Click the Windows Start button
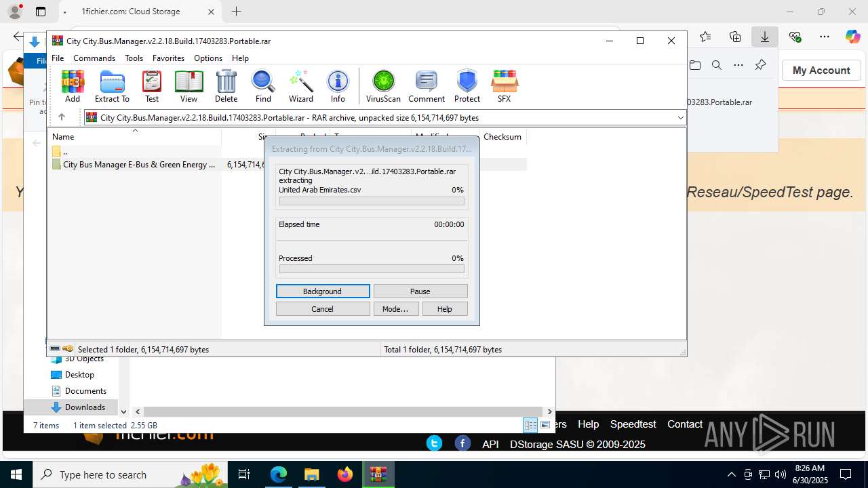The height and width of the screenshot is (488, 868). pyautogui.click(x=16, y=474)
